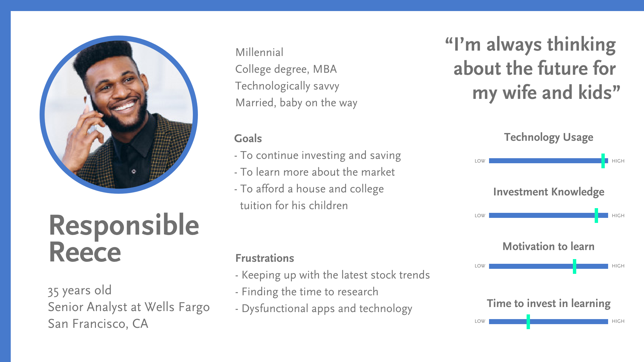Select the Senior Analyst at Wells Fargo line
This screenshot has width=644, height=362.
point(129,307)
